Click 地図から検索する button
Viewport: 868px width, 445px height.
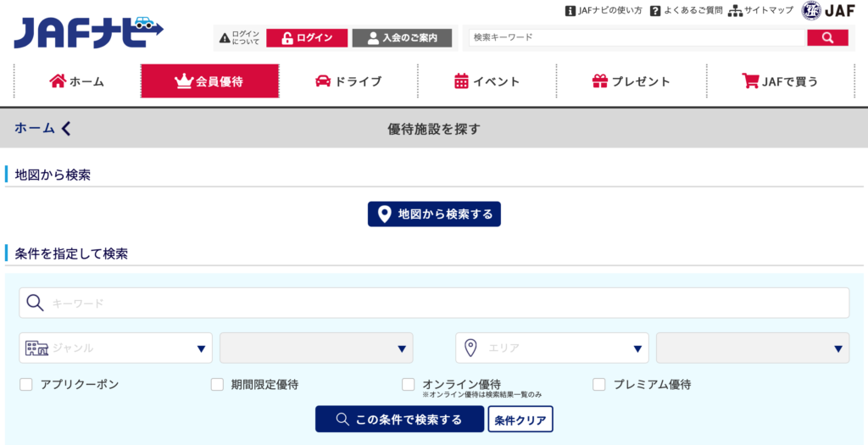click(x=434, y=214)
